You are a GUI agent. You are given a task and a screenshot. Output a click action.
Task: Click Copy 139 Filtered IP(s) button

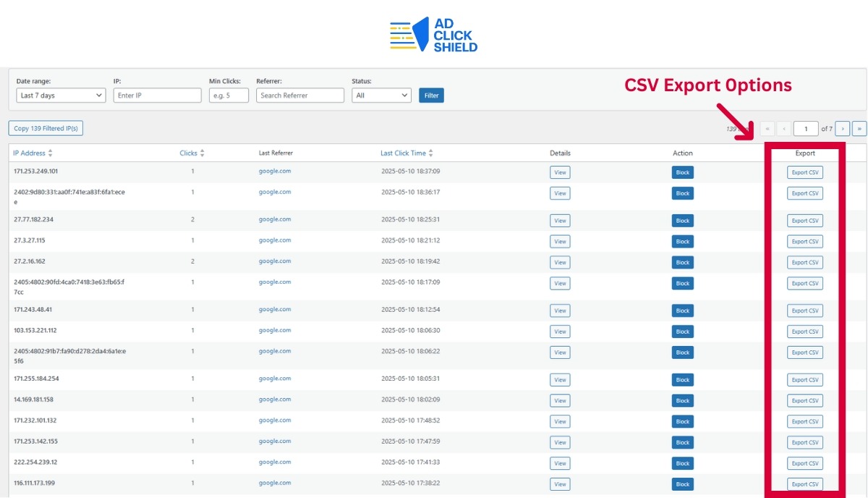click(46, 128)
